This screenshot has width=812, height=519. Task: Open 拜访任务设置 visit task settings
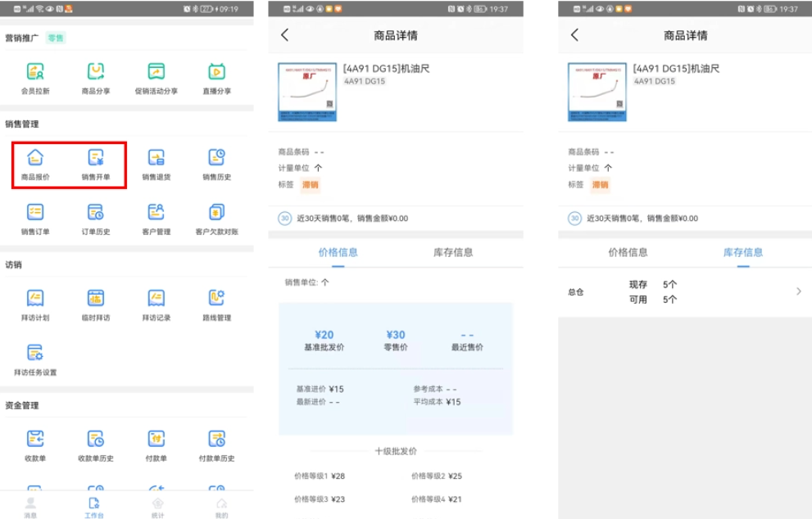(x=35, y=360)
